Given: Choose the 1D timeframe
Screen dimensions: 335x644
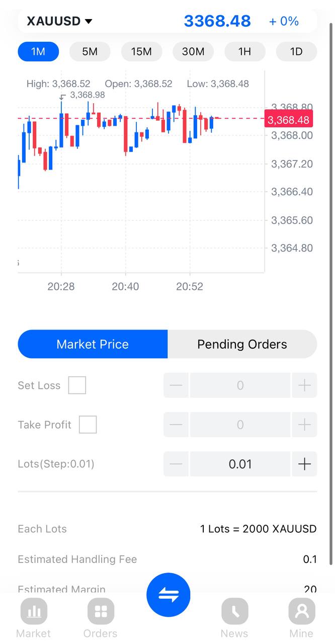Looking at the screenshot, I should [x=296, y=51].
